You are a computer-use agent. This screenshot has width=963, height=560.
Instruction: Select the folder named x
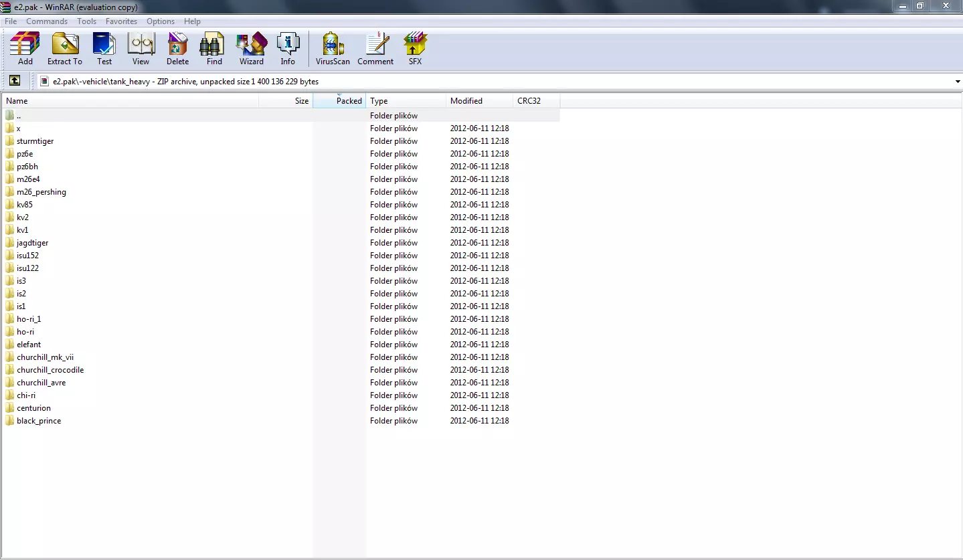19,128
